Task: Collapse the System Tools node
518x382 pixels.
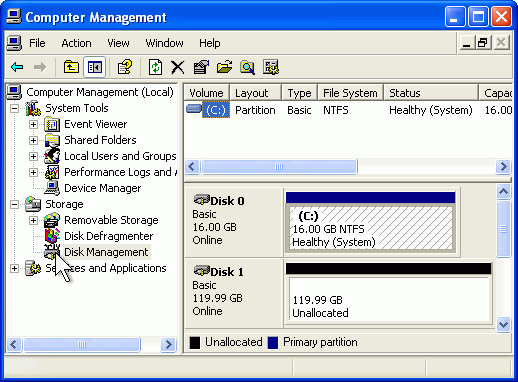Action: pos(14,108)
